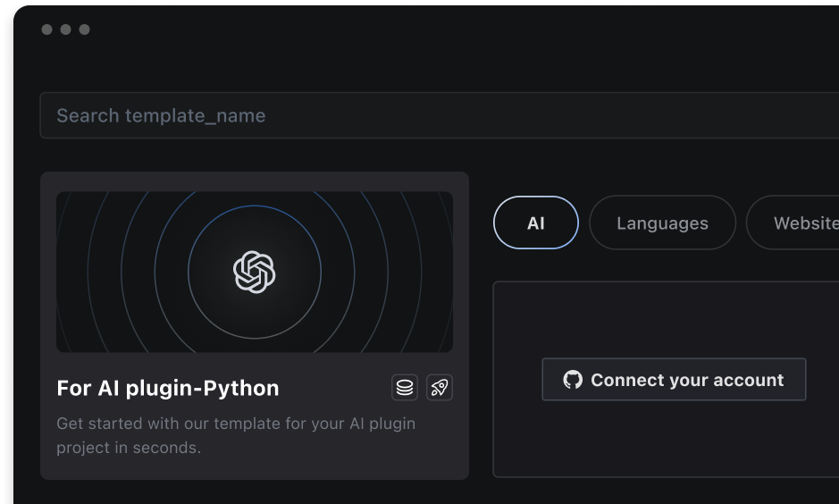Screen dimensions: 839x504
Task: Click the third window control dot
Action: point(85,29)
